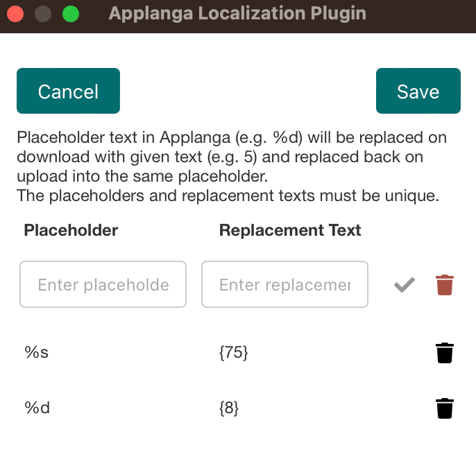Select the %s placeholder entry

pos(36,352)
